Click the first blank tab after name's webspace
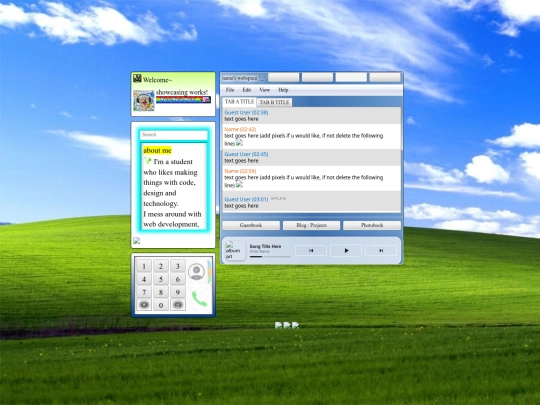This screenshot has width=540, height=405. [x=284, y=77]
